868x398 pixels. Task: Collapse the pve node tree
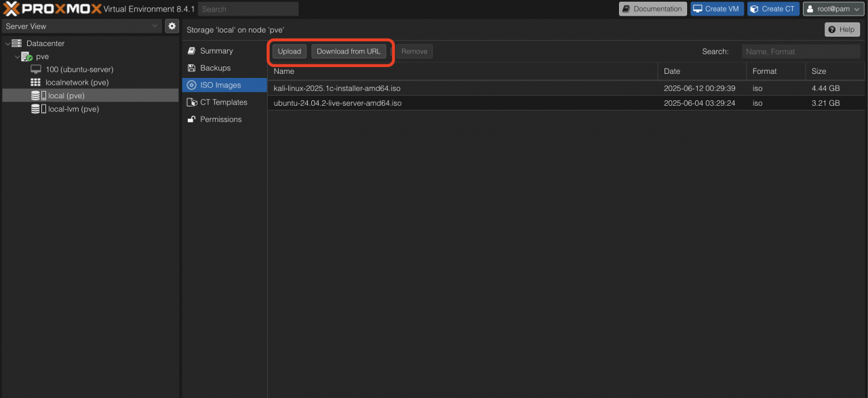17,57
